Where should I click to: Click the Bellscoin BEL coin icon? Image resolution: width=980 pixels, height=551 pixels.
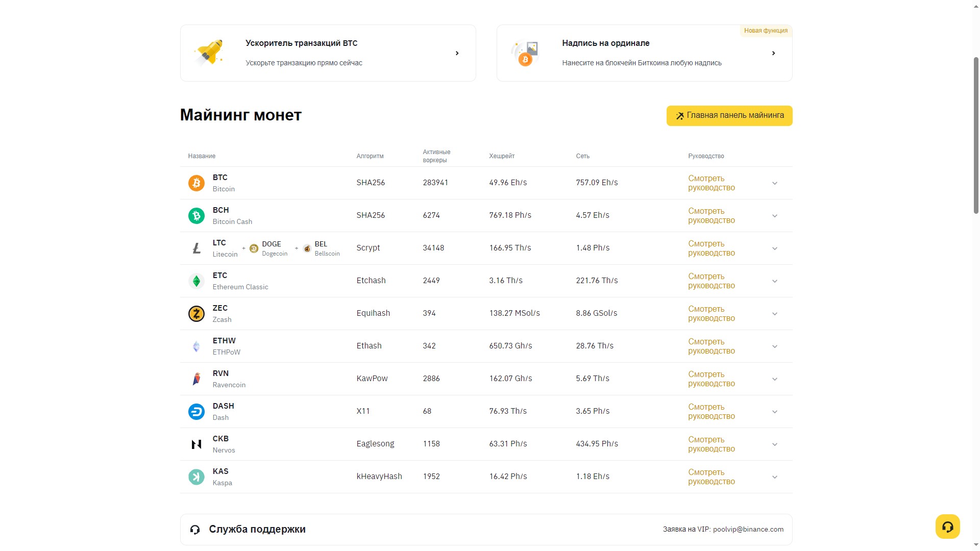click(307, 248)
